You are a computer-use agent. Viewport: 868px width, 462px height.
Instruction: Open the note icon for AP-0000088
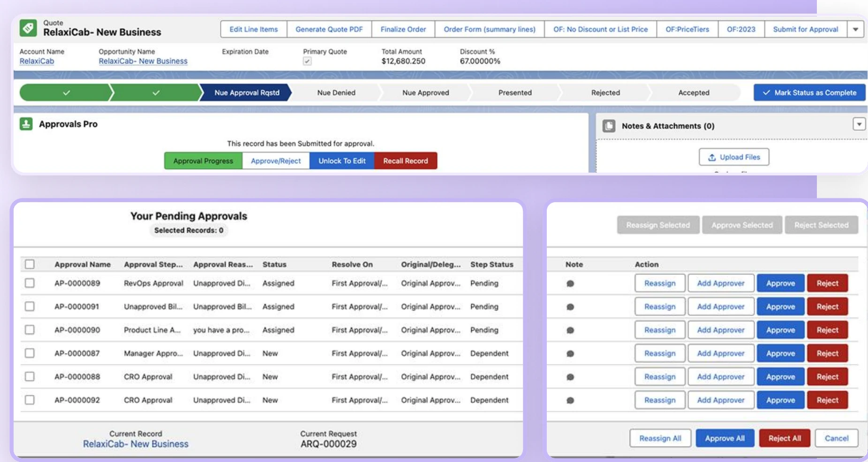point(570,377)
